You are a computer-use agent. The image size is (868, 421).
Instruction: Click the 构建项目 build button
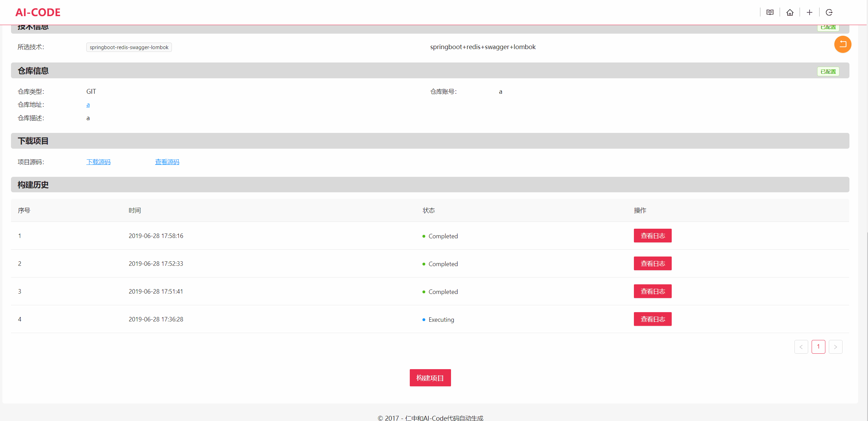click(x=430, y=378)
